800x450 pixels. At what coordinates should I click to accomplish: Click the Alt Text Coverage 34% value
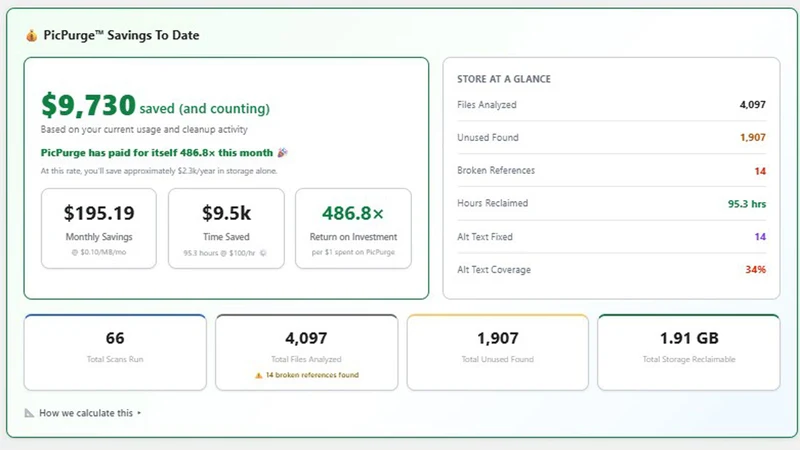[755, 269]
